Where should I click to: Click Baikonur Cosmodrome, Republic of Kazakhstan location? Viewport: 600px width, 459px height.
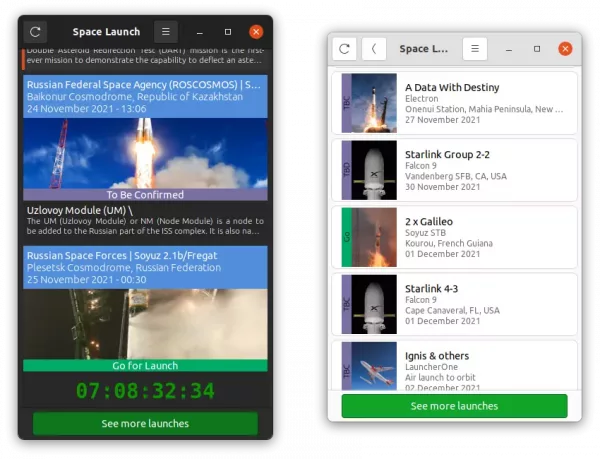(x=135, y=97)
